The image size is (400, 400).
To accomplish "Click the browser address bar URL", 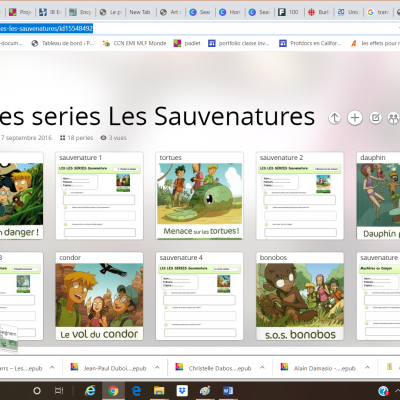I will (x=46, y=29).
